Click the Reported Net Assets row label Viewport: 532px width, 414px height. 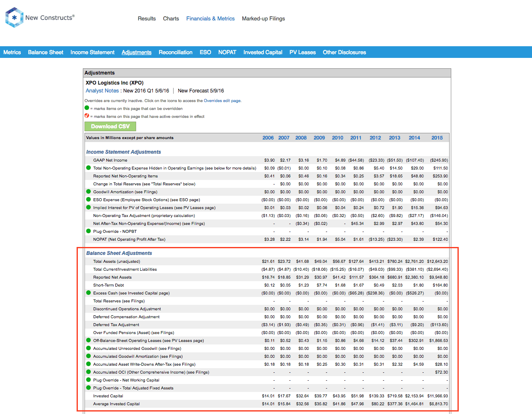coord(112,277)
